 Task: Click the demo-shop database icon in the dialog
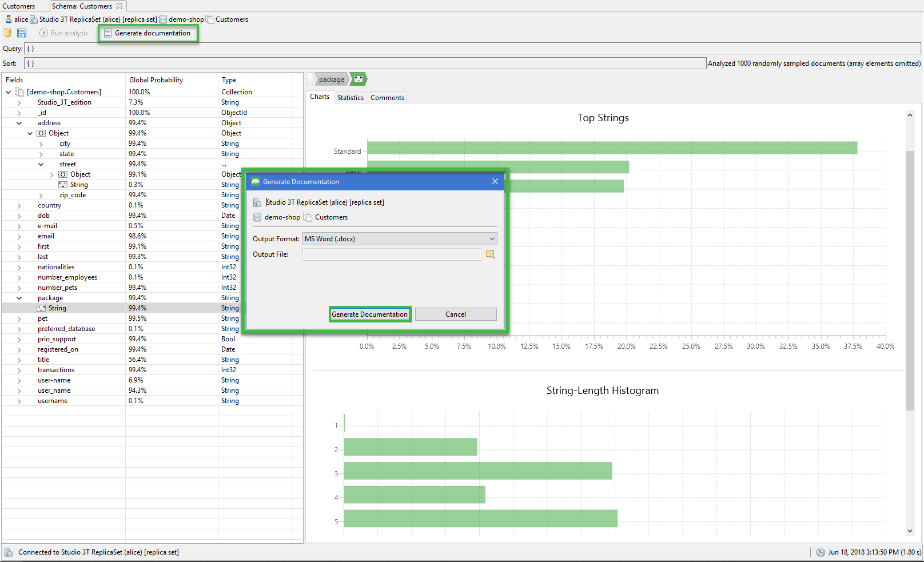[x=257, y=217]
